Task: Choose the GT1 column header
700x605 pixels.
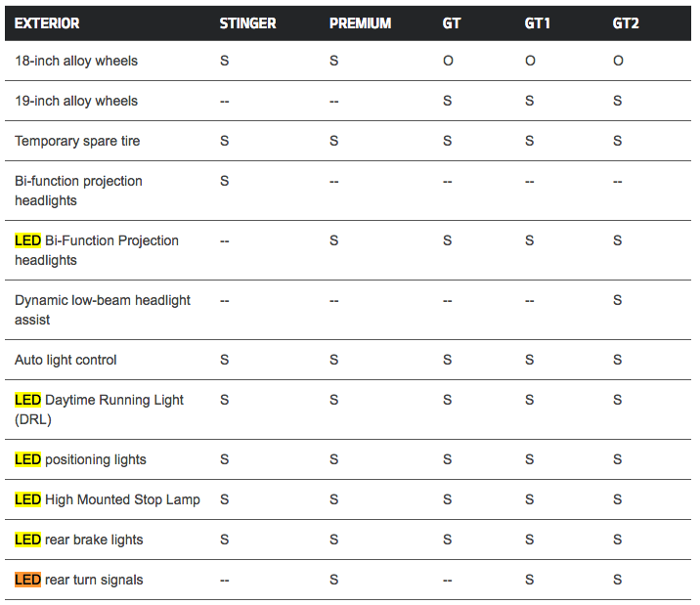Action: click(x=537, y=22)
